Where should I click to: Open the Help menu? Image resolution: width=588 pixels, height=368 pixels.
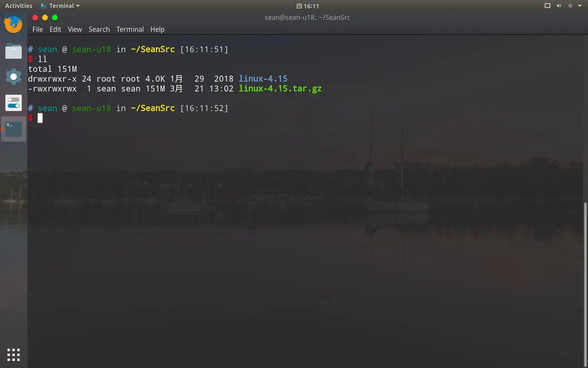pyautogui.click(x=157, y=29)
